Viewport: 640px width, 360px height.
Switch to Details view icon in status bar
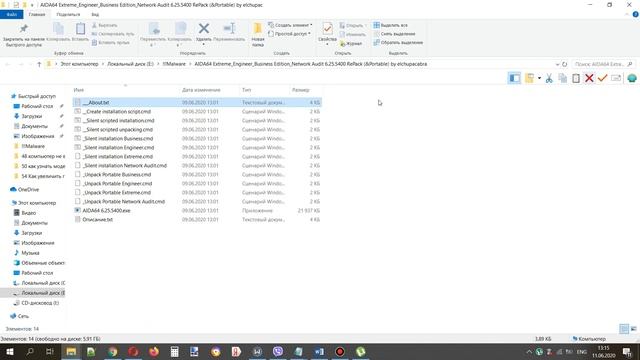[624, 329]
